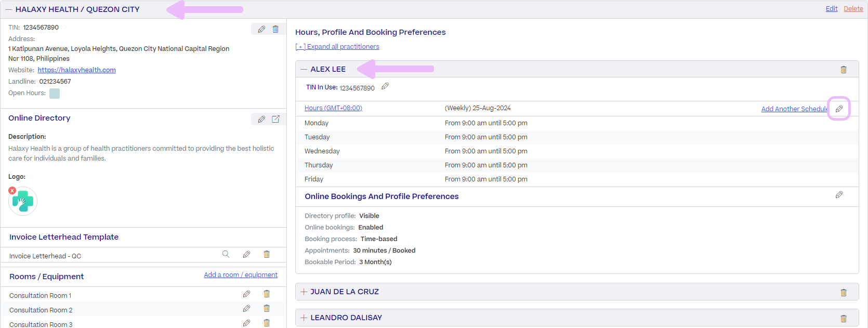
Task: Remove Leandro Dalisay from location
Action: (844, 319)
